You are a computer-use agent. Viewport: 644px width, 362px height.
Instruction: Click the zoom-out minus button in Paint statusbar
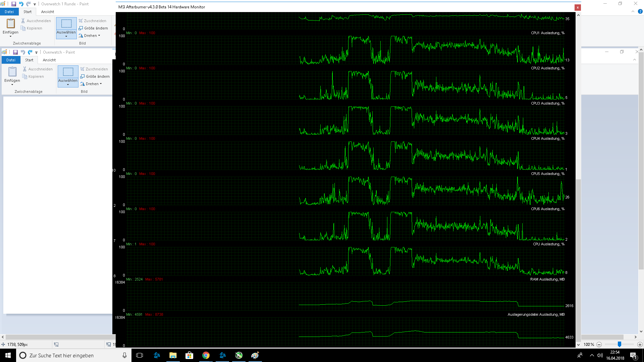[599, 345]
